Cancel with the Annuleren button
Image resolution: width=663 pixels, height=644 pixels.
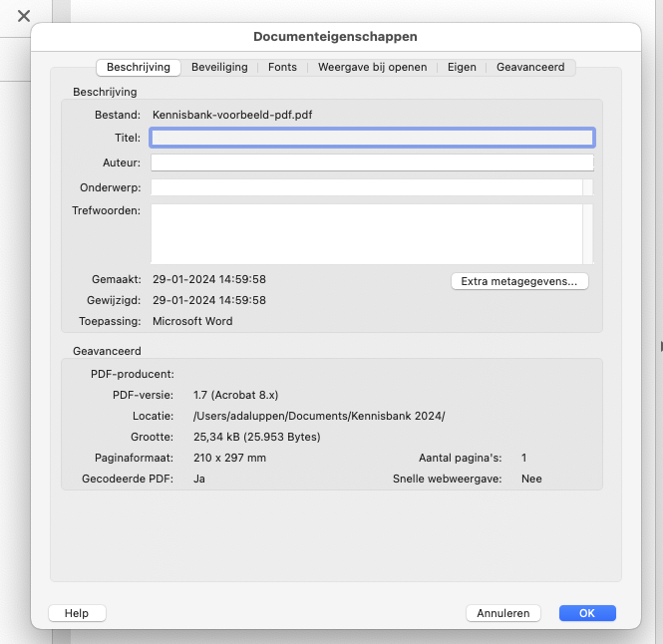(503, 613)
